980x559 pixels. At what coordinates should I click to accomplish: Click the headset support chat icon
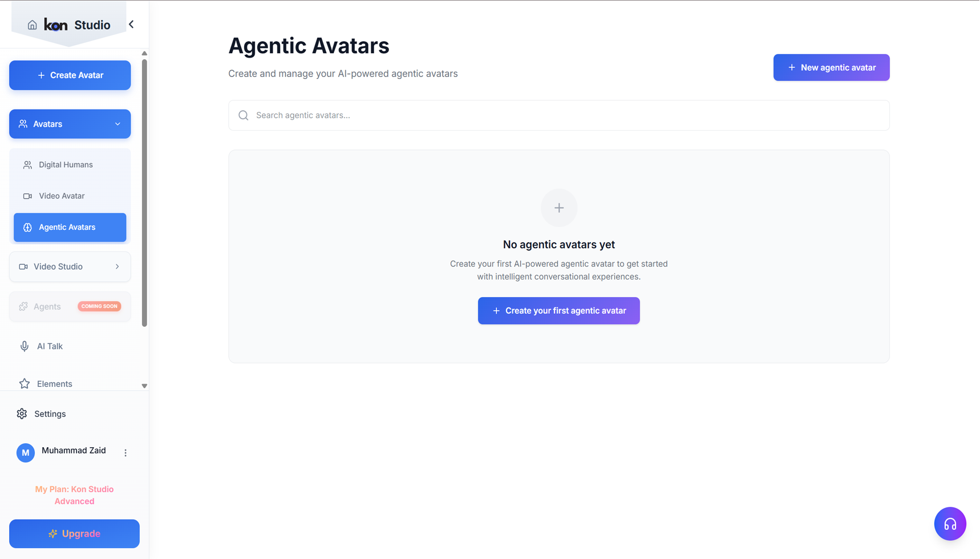click(x=950, y=524)
